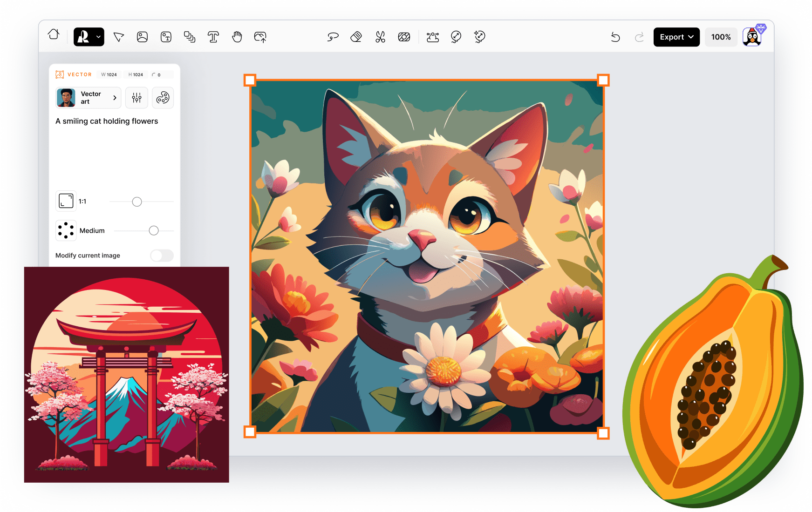Select the Lasso tool
812x512 pixels.
333,37
